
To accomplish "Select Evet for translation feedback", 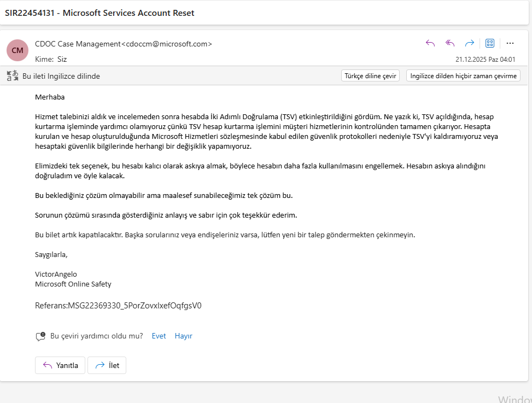I will [159, 336].
